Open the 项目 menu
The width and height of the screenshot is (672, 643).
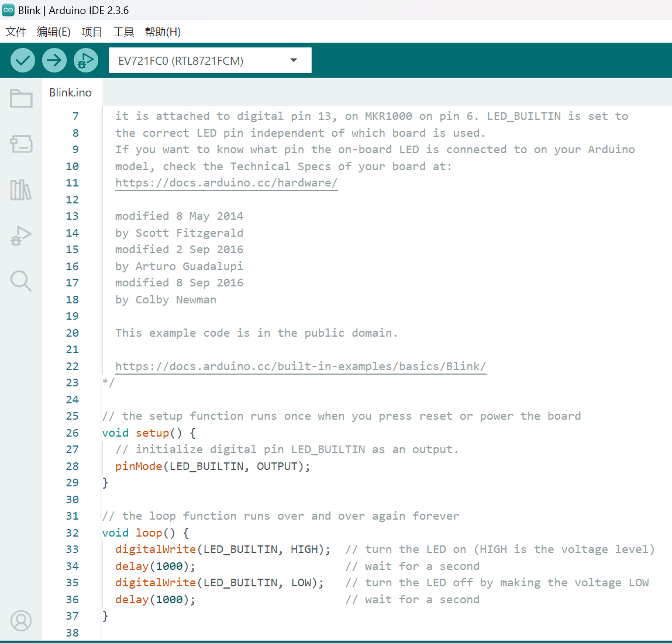tap(92, 32)
